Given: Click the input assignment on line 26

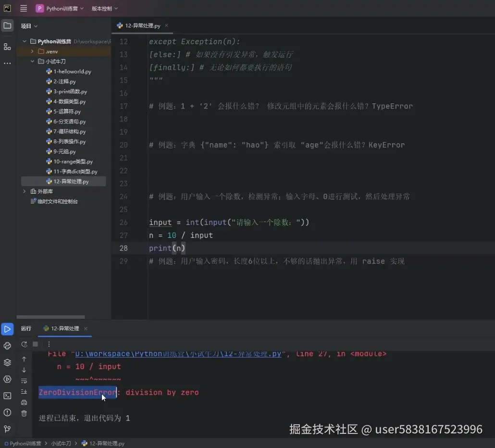Looking at the screenshot, I should pos(229,222).
